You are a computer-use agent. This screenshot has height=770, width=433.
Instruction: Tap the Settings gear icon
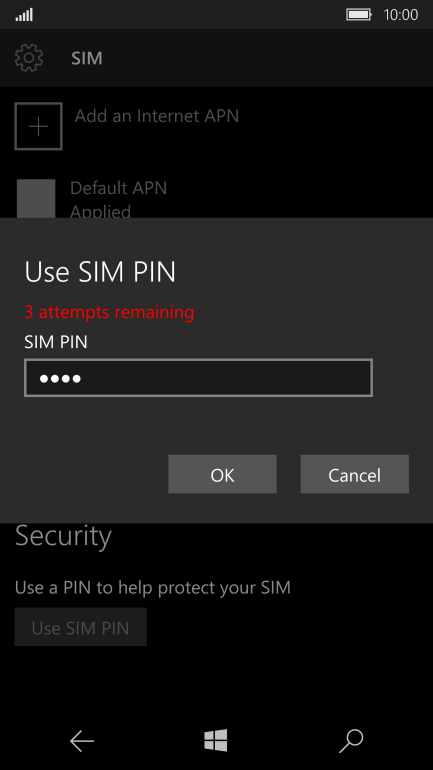29,58
